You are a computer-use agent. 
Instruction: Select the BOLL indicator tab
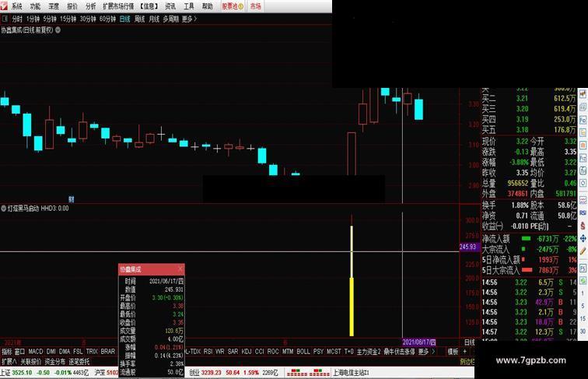(x=303, y=352)
